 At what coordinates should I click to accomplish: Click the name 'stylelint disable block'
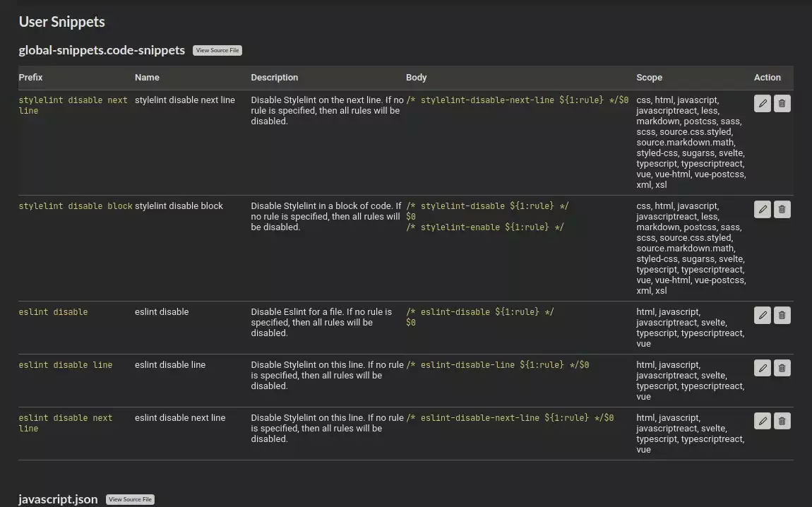pyautogui.click(x=179, y=206)
